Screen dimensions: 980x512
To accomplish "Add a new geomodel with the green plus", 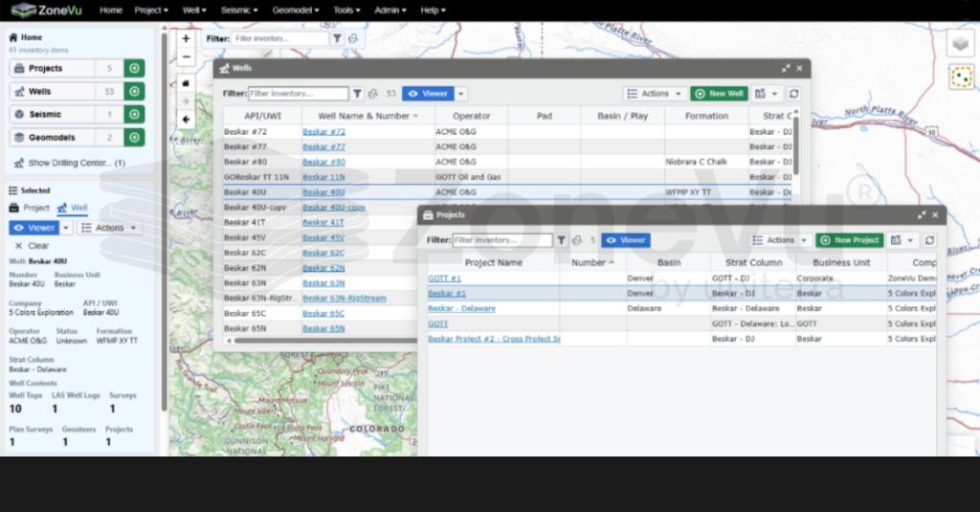I will tap(134, 138).
